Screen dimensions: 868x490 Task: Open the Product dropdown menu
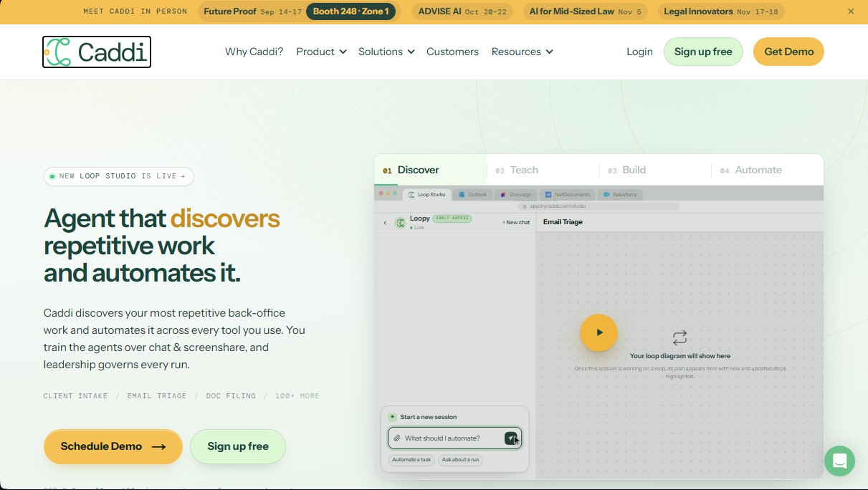[321, 52]
